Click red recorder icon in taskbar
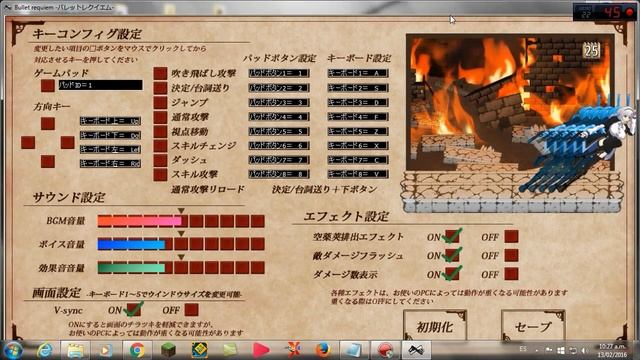The height and width of the screenshot is (360, 640). coord(384,350)
